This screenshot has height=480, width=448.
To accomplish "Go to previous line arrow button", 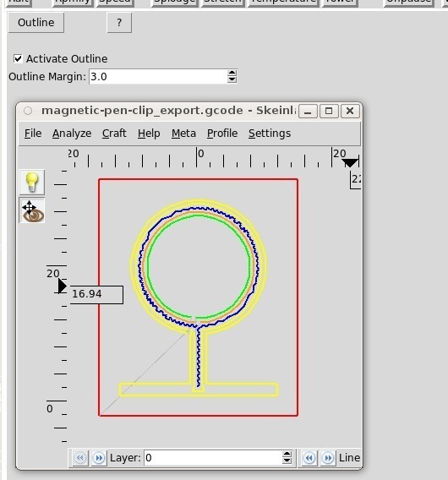I will 309,458.
